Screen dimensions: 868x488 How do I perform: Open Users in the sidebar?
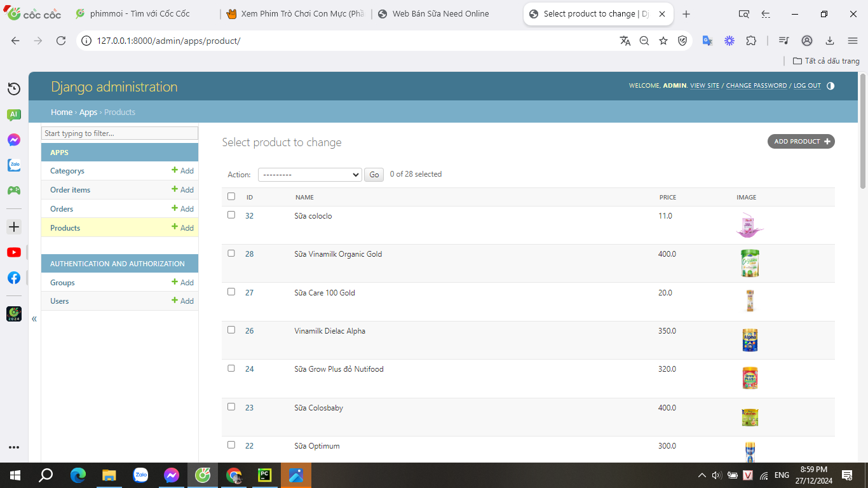coord(60,301)
